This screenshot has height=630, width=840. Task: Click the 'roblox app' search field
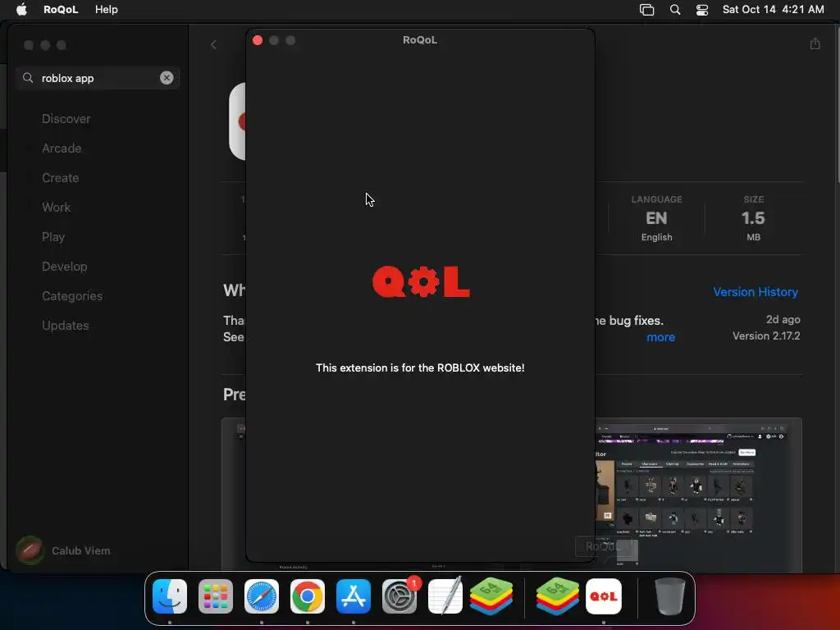coord(98,78)
